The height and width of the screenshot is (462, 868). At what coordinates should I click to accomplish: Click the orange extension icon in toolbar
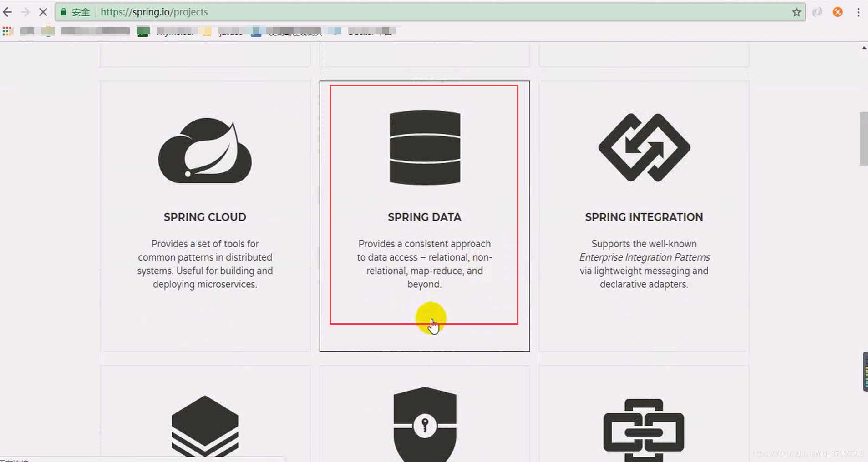(x=838, y=12)
